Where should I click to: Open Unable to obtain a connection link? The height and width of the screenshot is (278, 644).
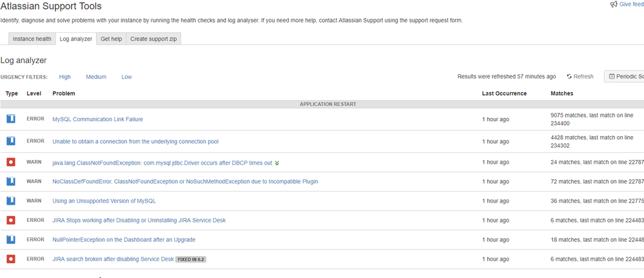coord(135,141)
